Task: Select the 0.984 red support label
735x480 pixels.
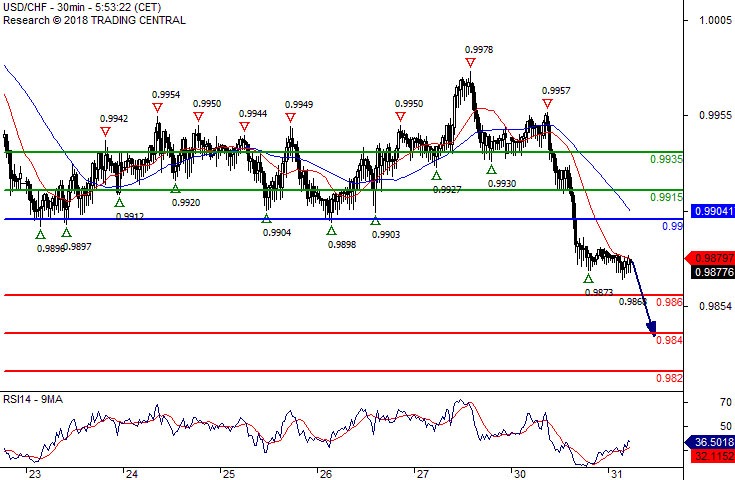Action: tap(669, 340)
